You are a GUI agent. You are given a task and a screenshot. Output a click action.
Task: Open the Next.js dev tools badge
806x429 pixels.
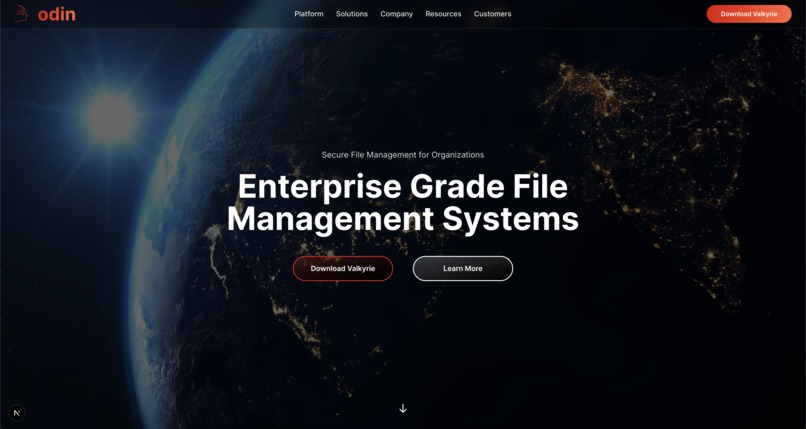click(x=17, y=413)
